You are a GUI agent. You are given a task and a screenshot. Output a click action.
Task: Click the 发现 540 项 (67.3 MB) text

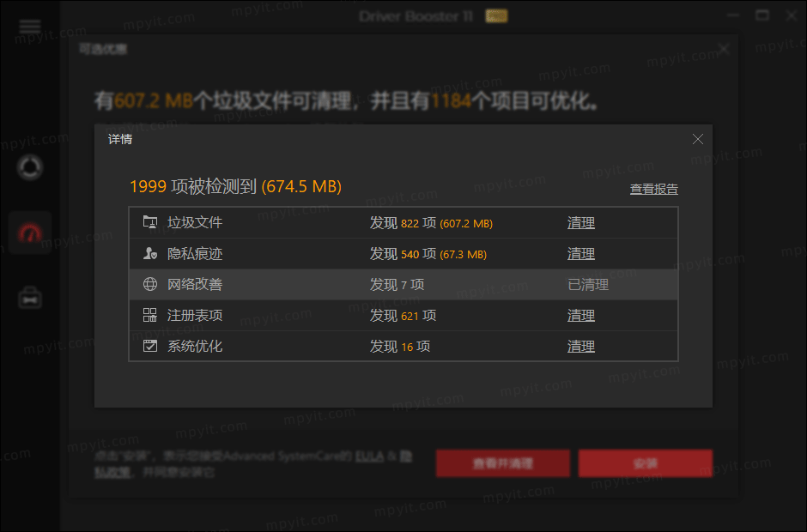pyautogui.click(x=428, y=254)
